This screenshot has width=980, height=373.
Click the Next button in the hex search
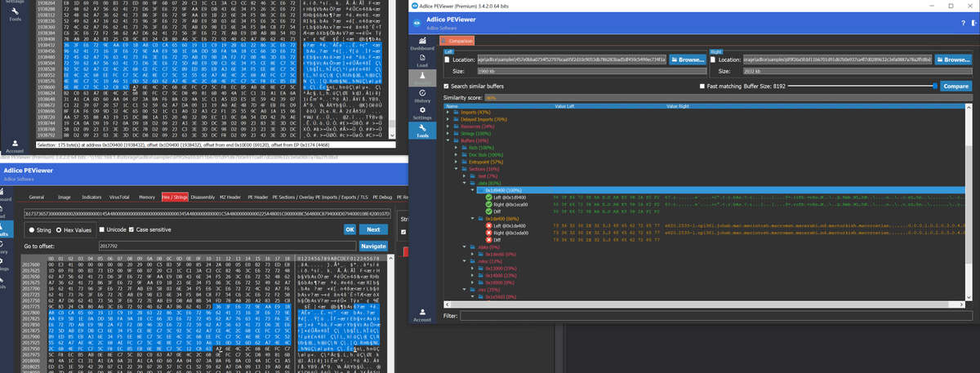point(374,230)
